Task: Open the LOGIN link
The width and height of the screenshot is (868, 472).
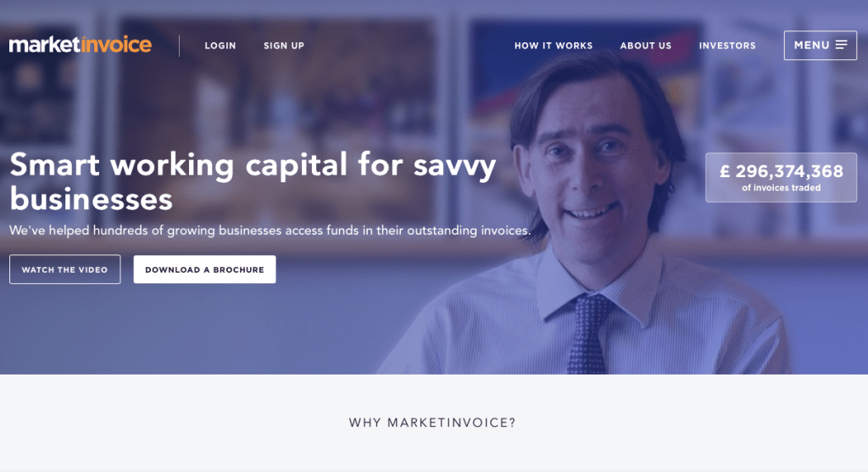Action: point(220,46)
